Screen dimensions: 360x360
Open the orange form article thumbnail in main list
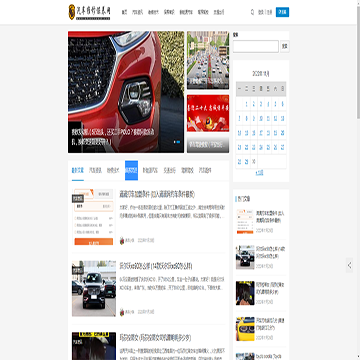click(93, 217)
